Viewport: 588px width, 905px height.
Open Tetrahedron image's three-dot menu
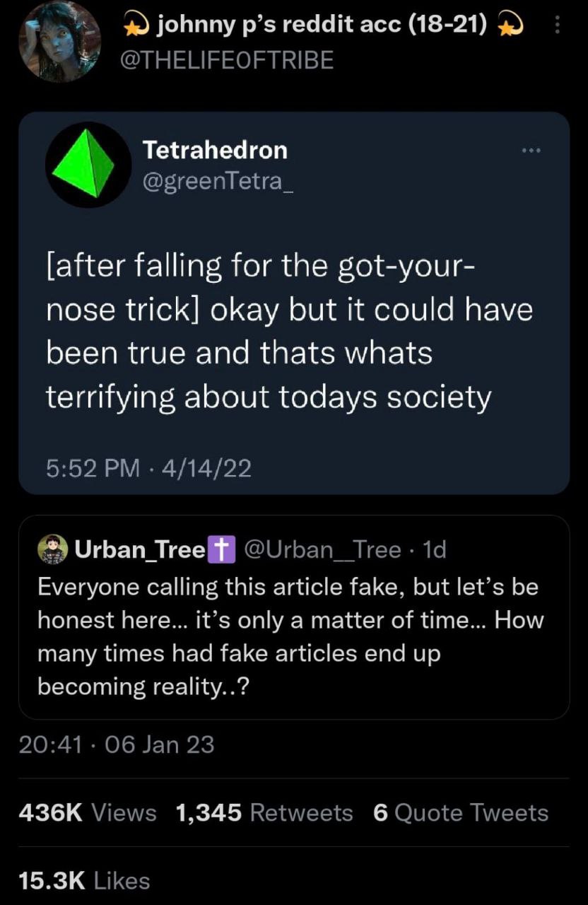coord(531,151)
